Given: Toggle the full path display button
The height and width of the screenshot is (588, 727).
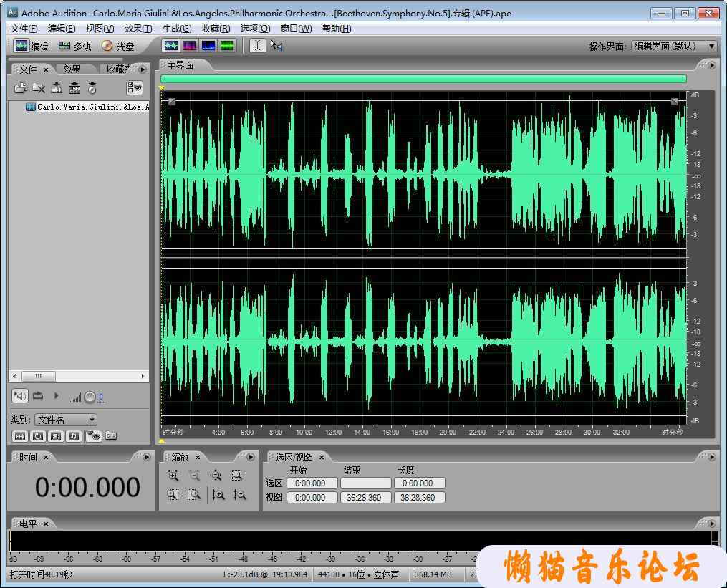Looking at the screenshot, I should tap(111, 436).
